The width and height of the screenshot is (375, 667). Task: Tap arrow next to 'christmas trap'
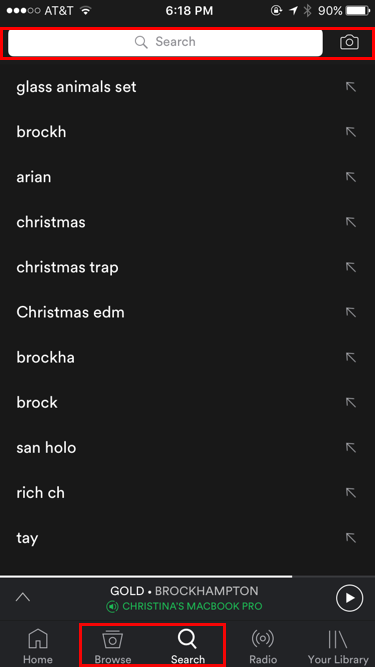click(x=350, y=267)
